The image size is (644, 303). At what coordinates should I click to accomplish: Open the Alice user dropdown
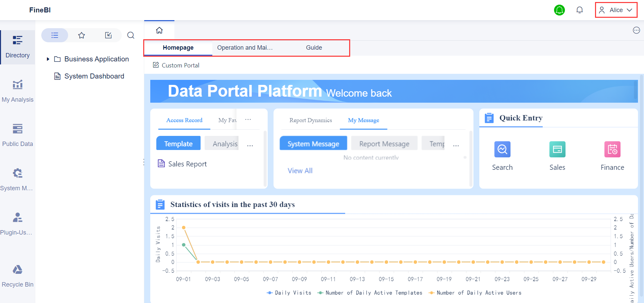[x=616, y=10]
